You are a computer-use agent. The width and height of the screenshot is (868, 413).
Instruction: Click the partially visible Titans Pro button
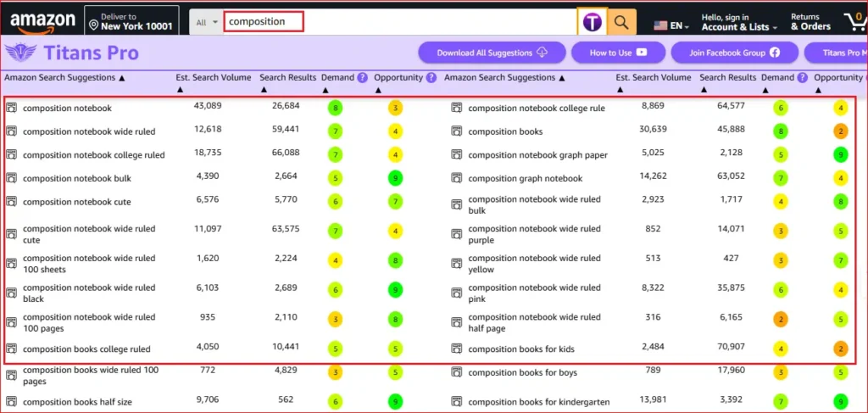click(x=836, y=53)
